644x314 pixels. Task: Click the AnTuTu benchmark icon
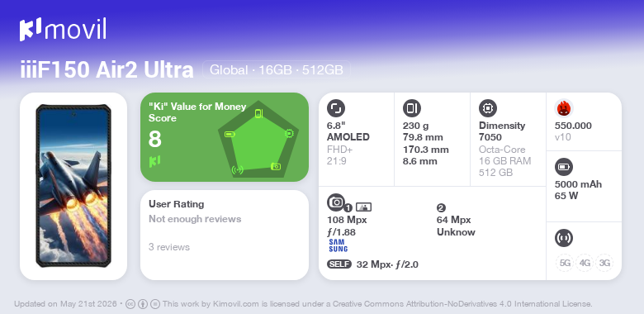(x=564, y=108)
